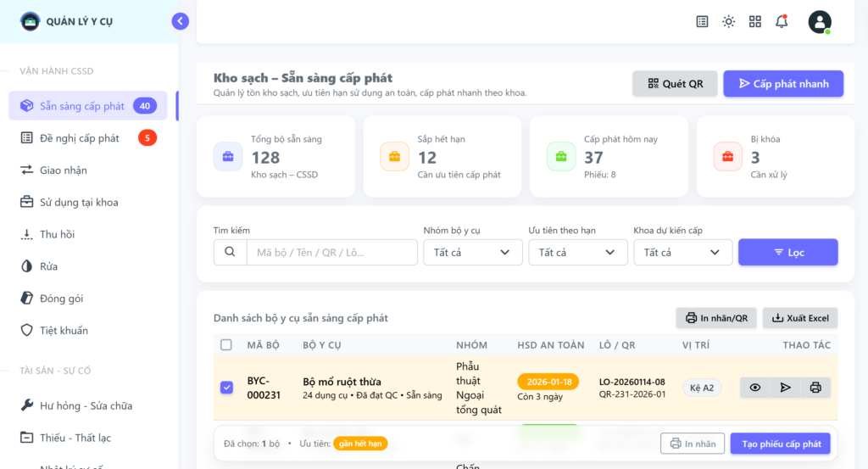The image size is (868, 469).
Task: Focus the Mã bộ search input field
Action: (x=331, y=253)
